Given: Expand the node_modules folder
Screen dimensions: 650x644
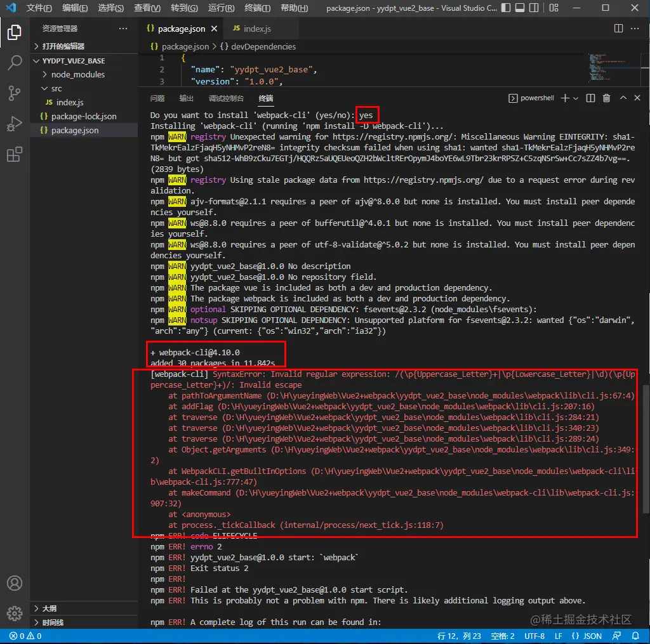Looking at the screenshot, I should 84,75.
